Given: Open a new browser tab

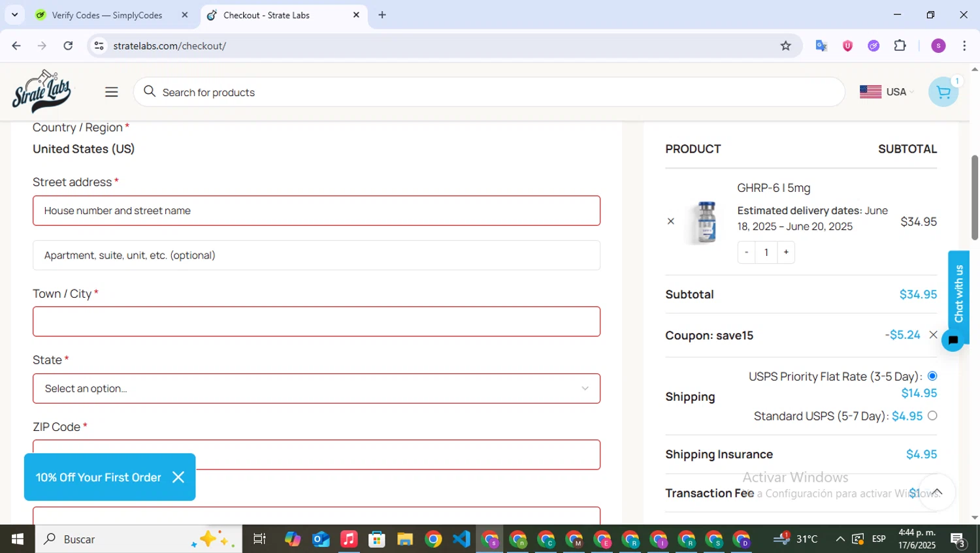Looking at the screenshot, I should pos(382,15).
